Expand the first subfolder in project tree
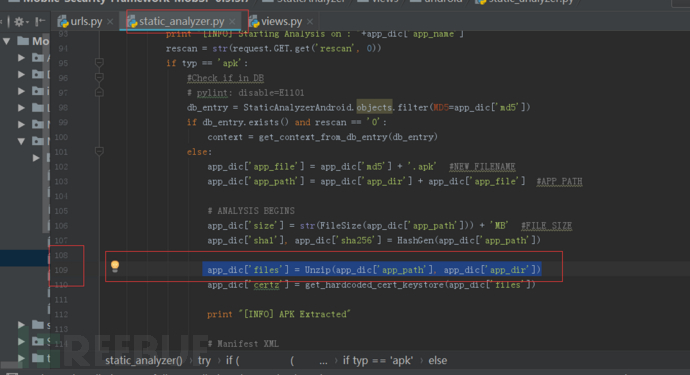Screen dimensions: 690x375 [x=21, y=58]
